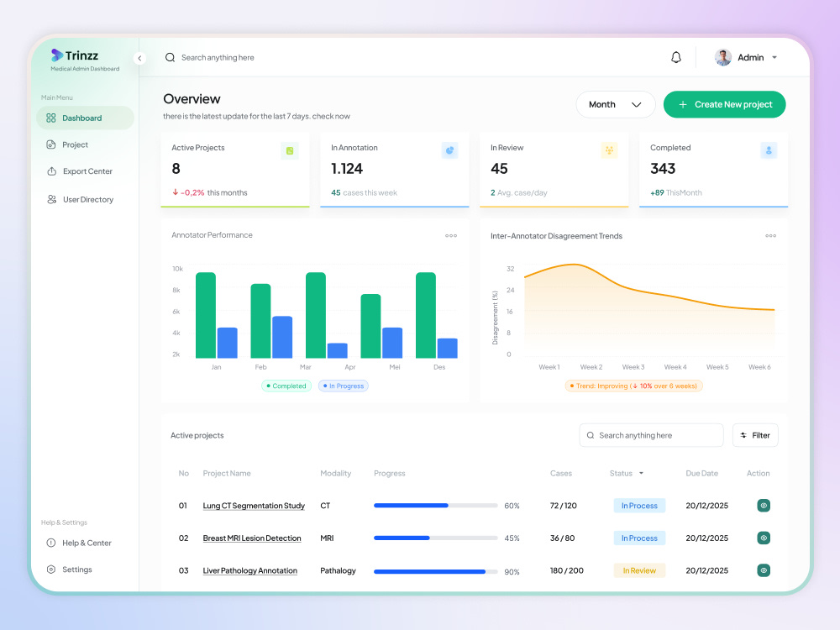Image resolution: width=840 pixels, height=630 pixels.
Task: Focus Active projects search field
Action: (651, 435)
